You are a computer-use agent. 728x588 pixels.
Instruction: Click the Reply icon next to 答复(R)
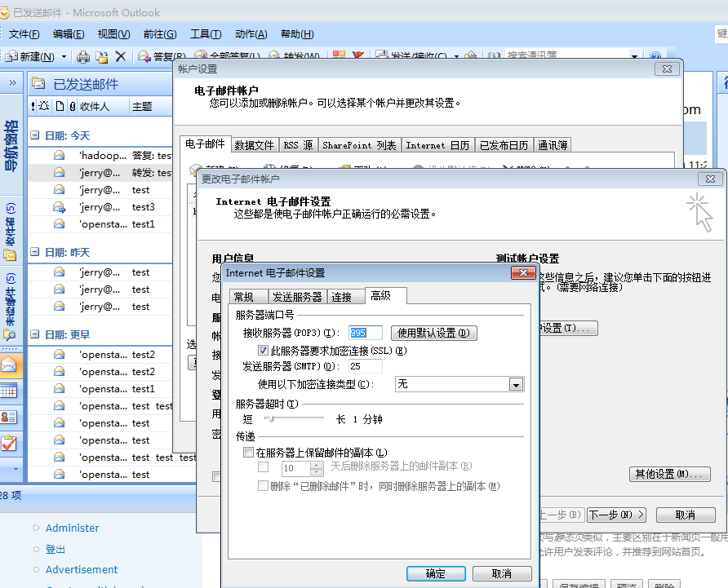click(144, 56)
